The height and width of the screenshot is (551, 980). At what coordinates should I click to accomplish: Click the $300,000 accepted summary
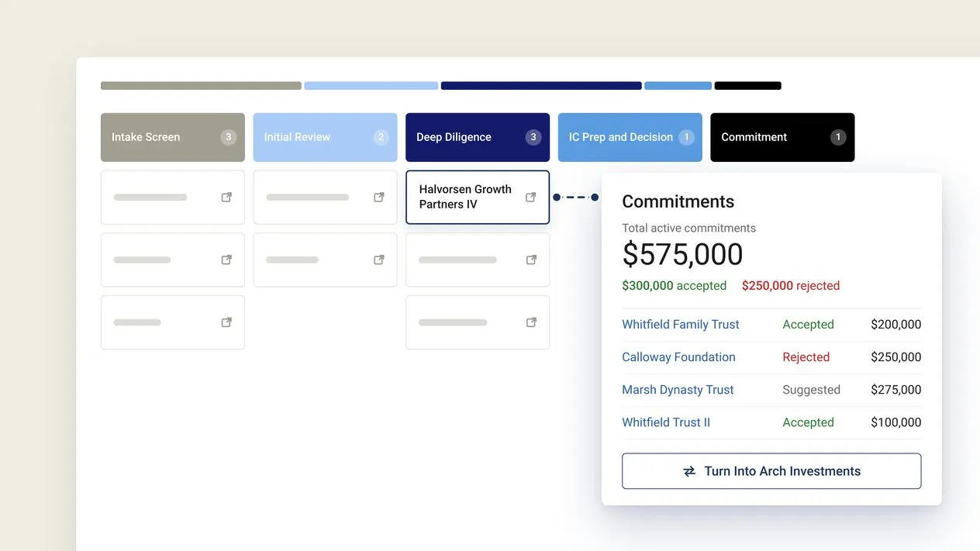click(x=674, y=286)
